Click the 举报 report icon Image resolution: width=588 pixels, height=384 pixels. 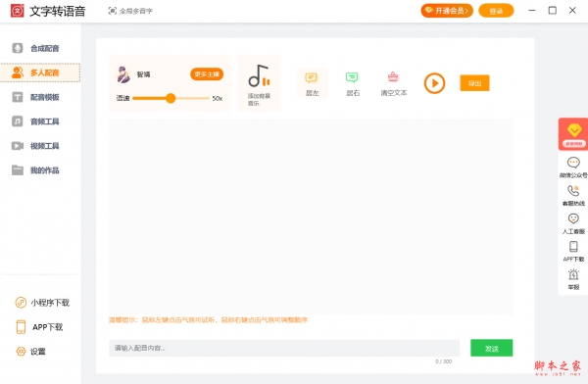(x=573, y=274)
